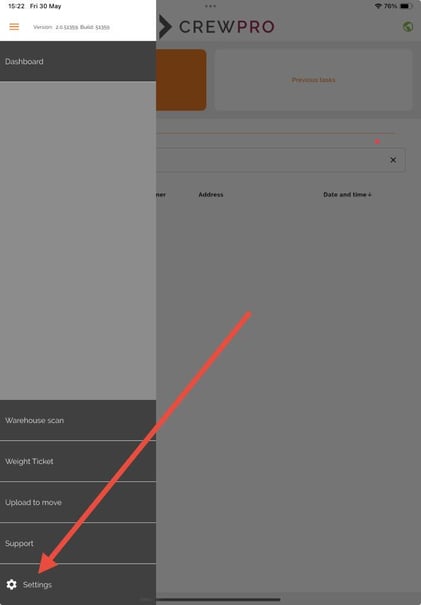The image size is (421, 605).
Task: Tap the CrewPro logo chevron
Action: [165, 27]
